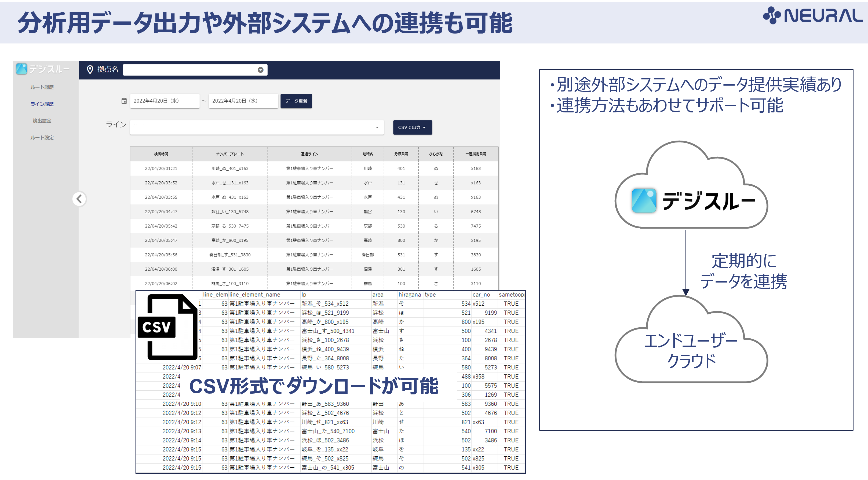The height and width of the screenshot is (480, 868).
Task: Click the location pin icon beside 拠点名
Action: click(90, 70)
